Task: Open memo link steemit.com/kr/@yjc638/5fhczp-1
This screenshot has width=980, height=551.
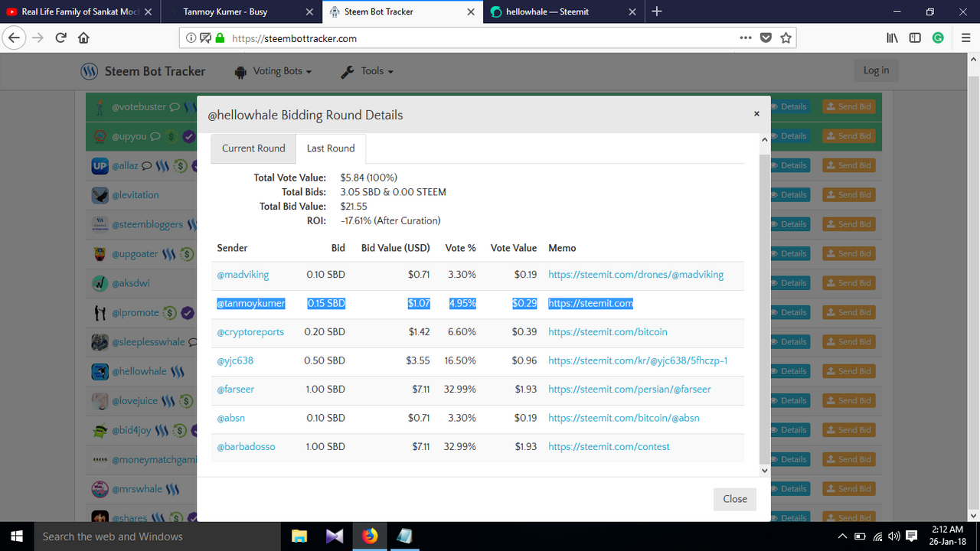Action: pyautogui.click(x=638, y=360)
